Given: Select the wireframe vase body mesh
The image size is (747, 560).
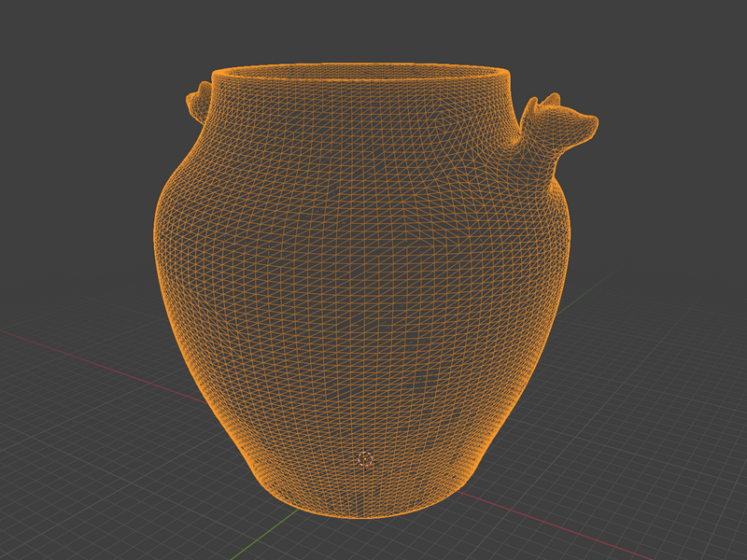Looking at the screenshot, I should click(x=362, y=290).
